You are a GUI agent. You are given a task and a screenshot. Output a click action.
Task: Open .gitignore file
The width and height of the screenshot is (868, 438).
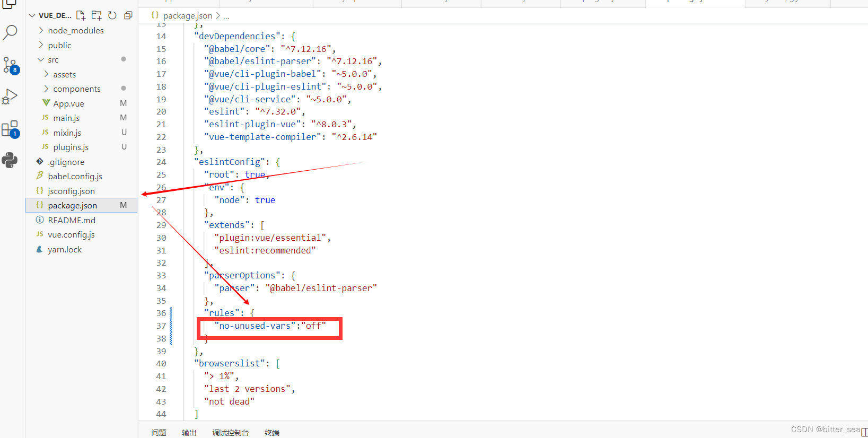tap(66, 162)
